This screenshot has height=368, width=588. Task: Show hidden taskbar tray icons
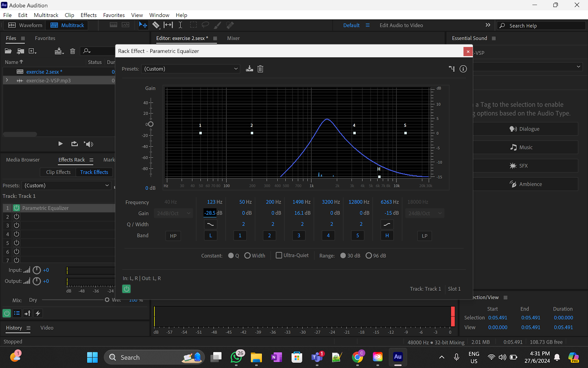point(442,357)
